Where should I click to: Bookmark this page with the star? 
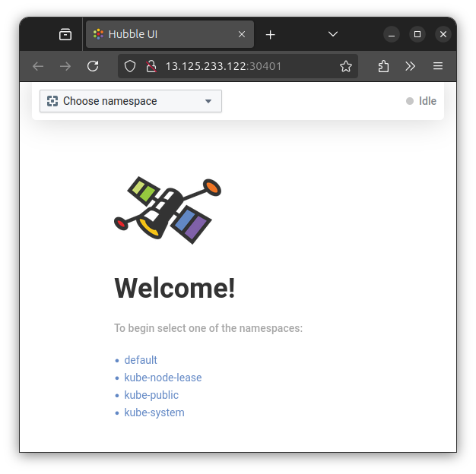[x=346, y=66]
